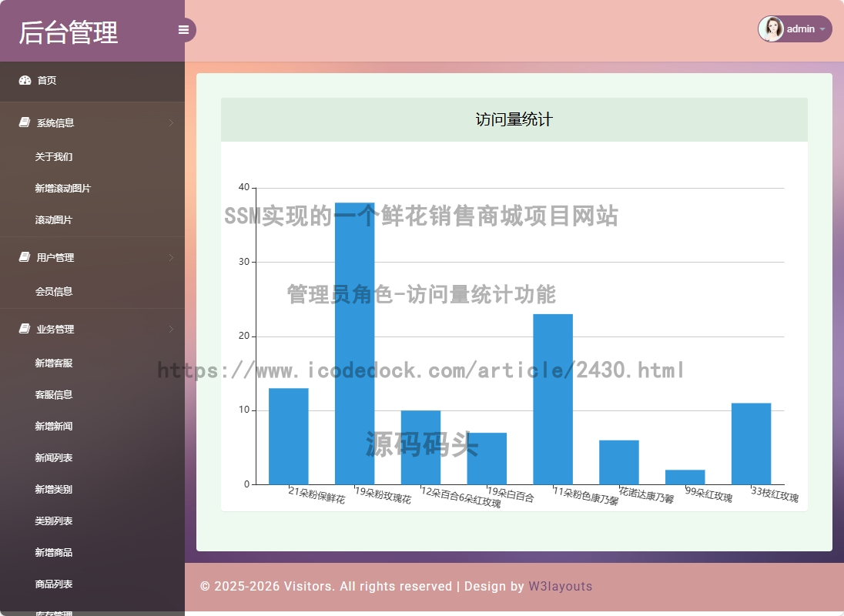Click the admin avatar picture
Viewport: 844px width, 616px height.
tap(771, 29)
